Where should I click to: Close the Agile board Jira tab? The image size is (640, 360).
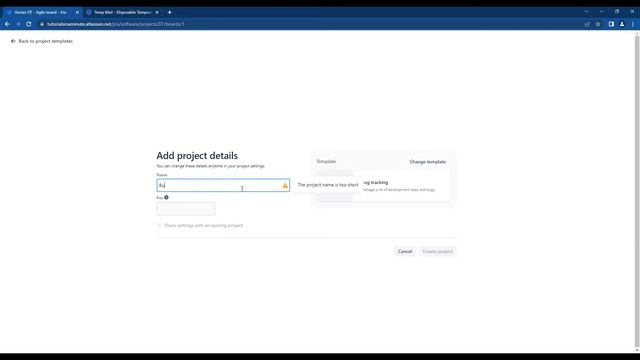click(x=77, y=12)
